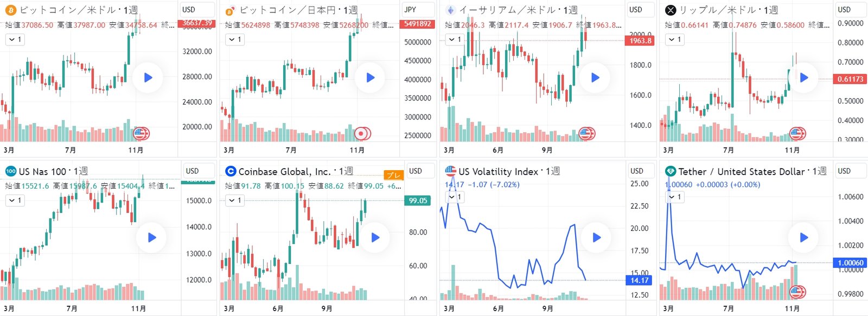Open the JPY currency selector on Bitcoin/JPY chart
The height and width of the screenshot is (316, 868).
click(417, 10)
